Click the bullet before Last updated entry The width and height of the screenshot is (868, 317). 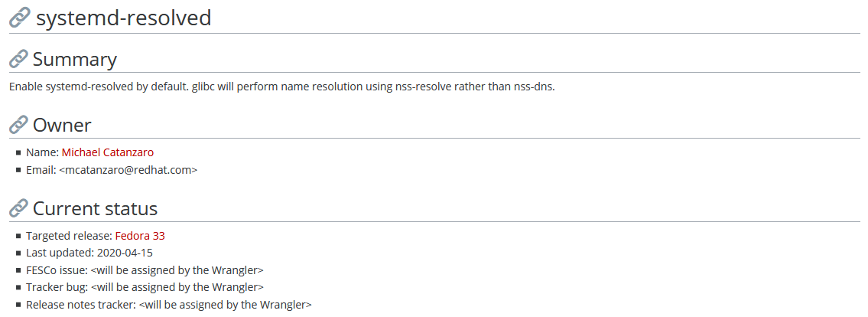click(18, 253)
